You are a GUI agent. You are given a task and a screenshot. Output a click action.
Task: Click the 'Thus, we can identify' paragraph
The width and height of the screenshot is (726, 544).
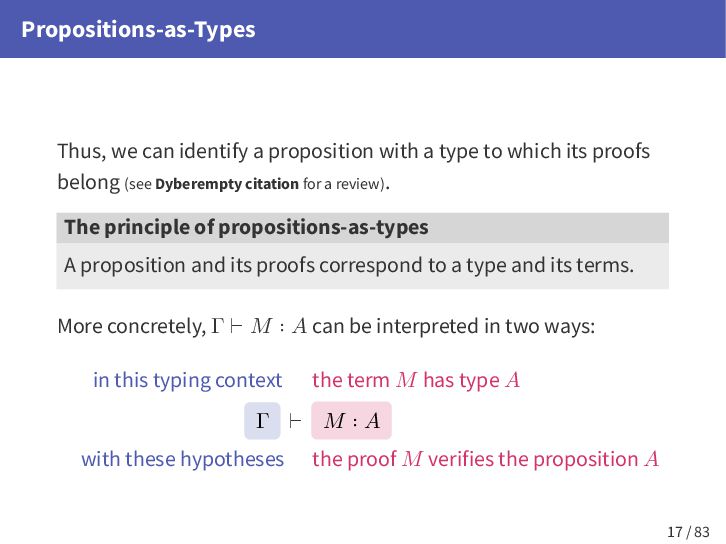tap(353, 152)
